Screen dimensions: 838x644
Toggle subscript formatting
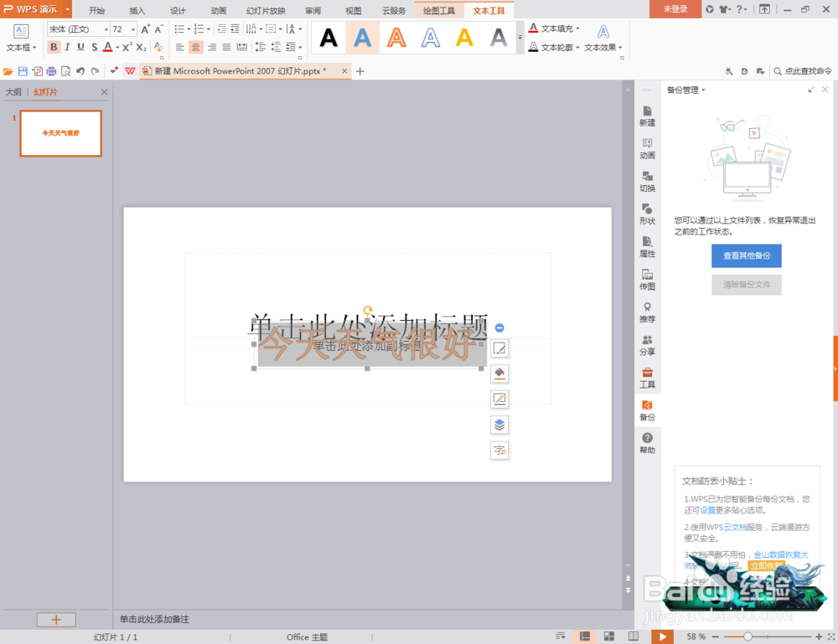[141, 47]
